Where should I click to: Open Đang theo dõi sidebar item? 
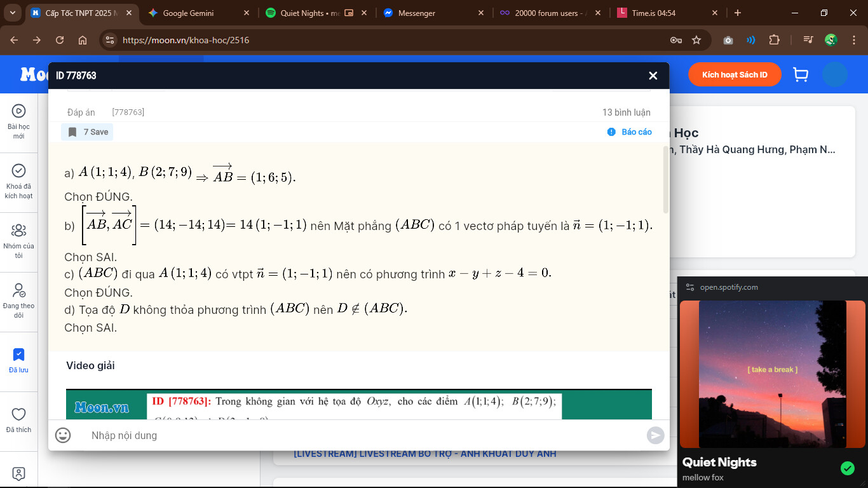[x=19, y=300]
